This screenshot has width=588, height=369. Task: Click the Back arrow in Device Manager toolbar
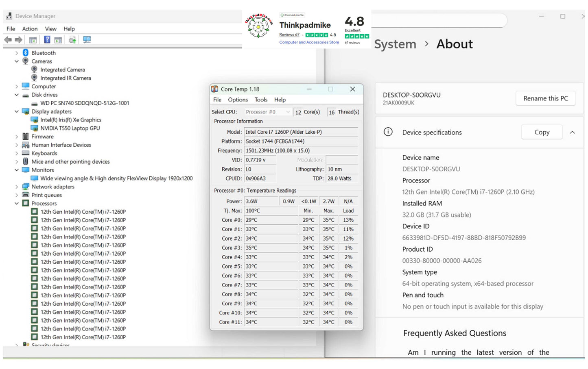pos(8,40)
